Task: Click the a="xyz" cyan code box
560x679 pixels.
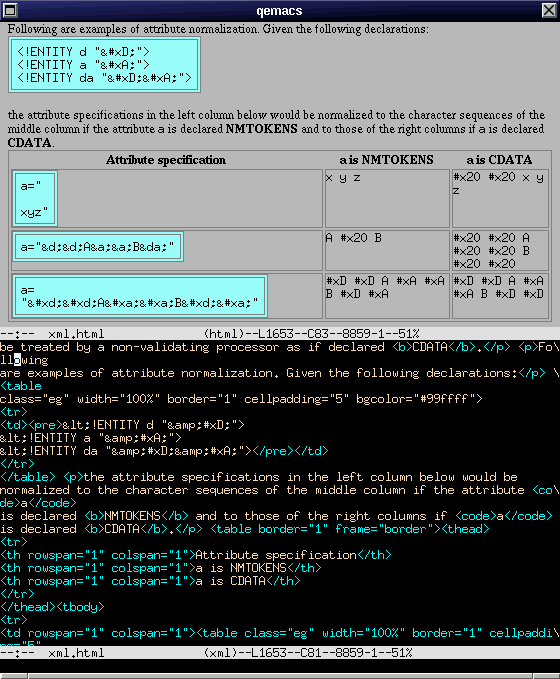Action: 35,199
